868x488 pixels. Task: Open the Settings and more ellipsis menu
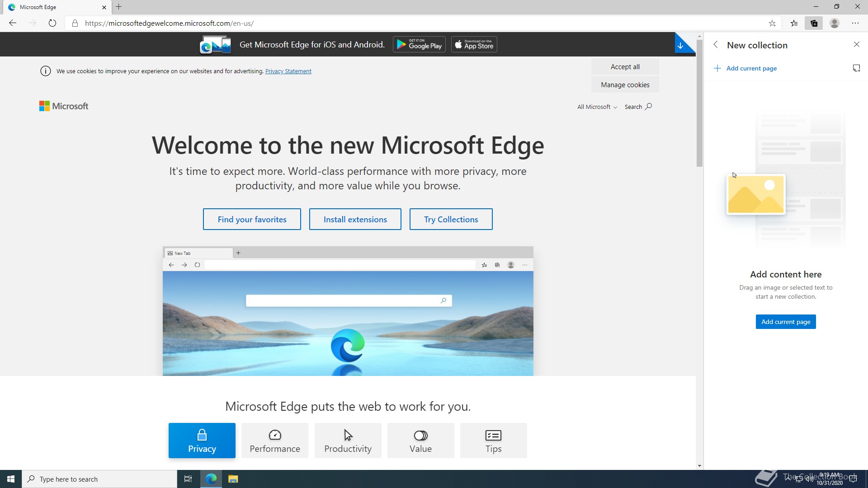click(855, 23)
